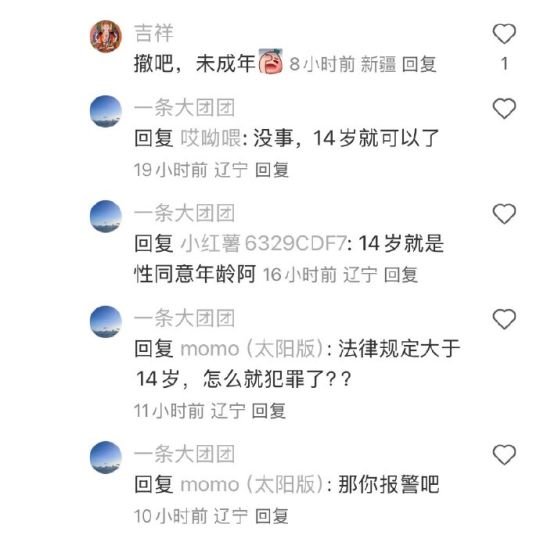Open momo (太阳版) mention in '法律规定' comment
Screen dimensions: 540x542
click(252, 348)
